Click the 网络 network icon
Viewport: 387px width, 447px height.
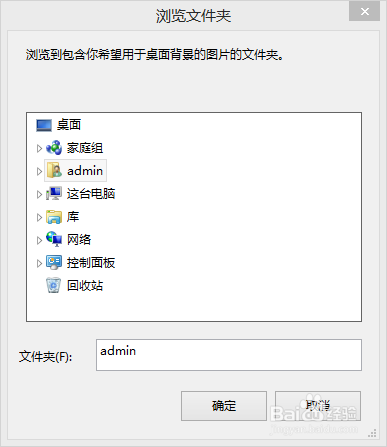click(x=54, y=239)
